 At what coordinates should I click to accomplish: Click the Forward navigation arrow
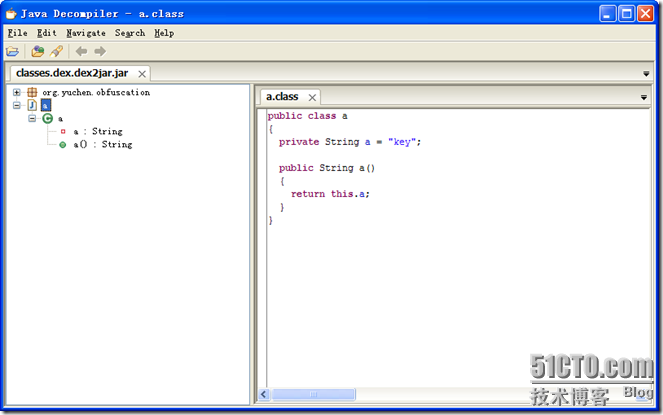[99, 51]
